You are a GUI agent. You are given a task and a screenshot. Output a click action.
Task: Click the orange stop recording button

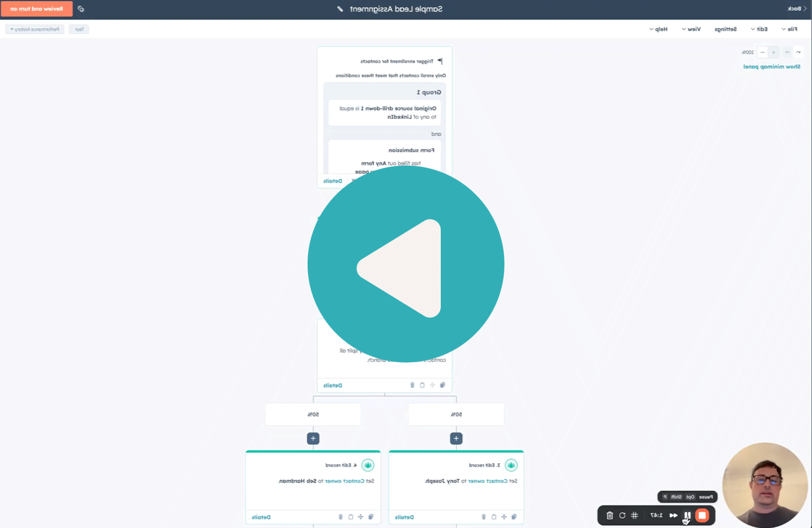[x=702, y=515]
